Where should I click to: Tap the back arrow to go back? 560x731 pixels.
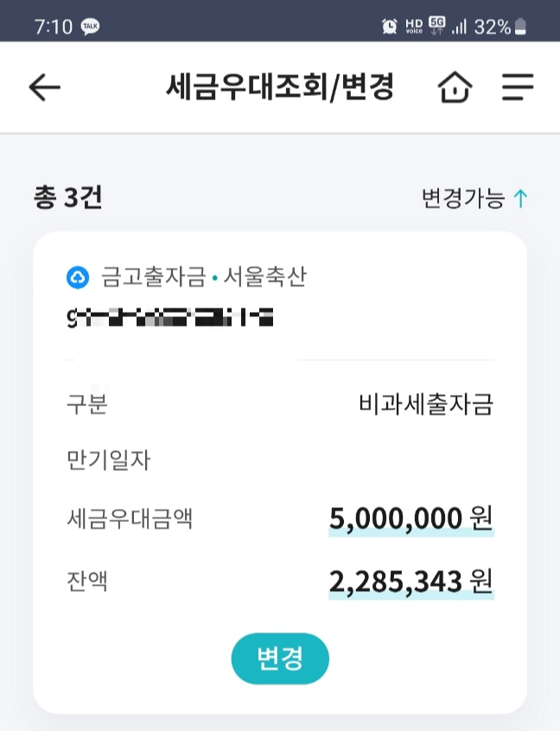coord(41,86)
